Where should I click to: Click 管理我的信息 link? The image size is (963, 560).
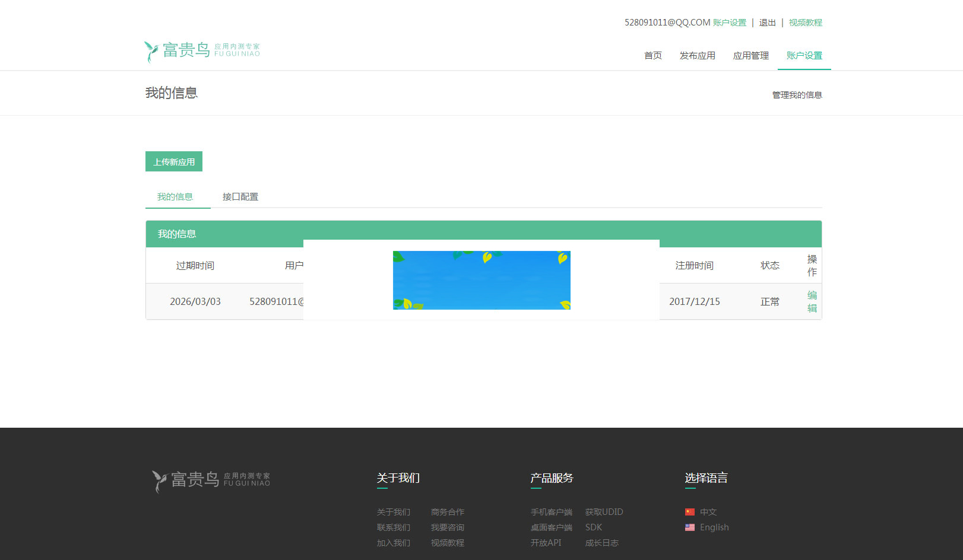coord(796,94)
